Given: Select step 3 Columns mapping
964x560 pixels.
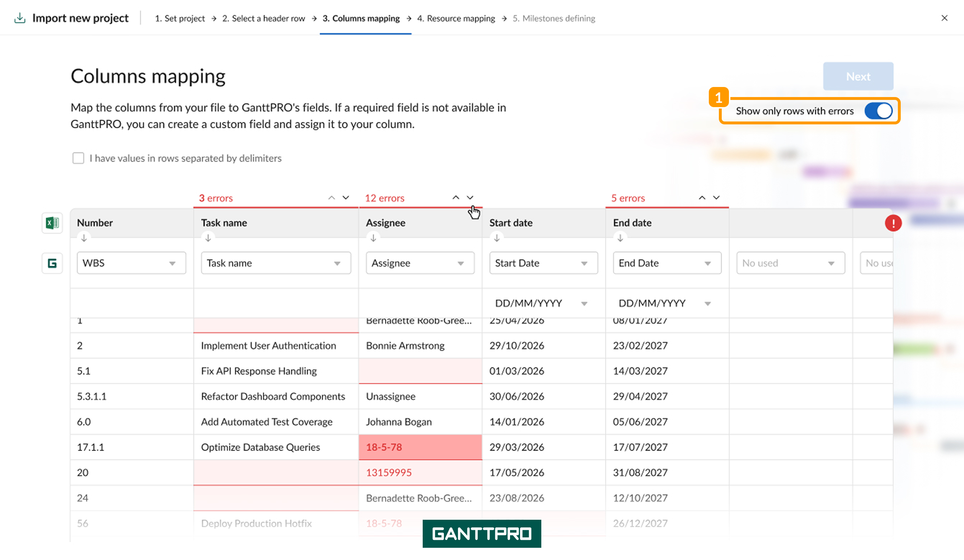Looking at the screenshot, I should 361,18.
